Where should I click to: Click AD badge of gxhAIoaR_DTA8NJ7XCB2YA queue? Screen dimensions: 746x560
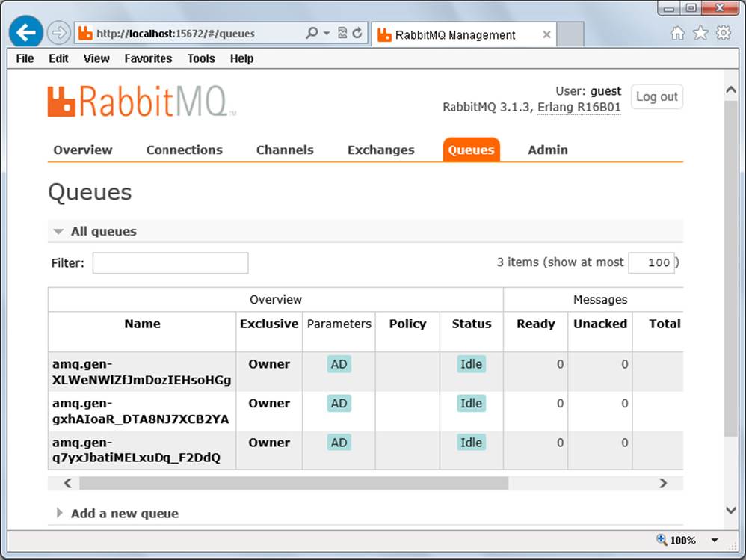pos(339,404)
